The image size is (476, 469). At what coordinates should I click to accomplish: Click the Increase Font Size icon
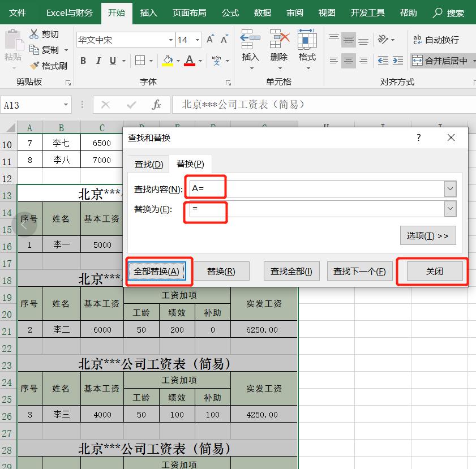pyautogui.click(x=210, y=40)
